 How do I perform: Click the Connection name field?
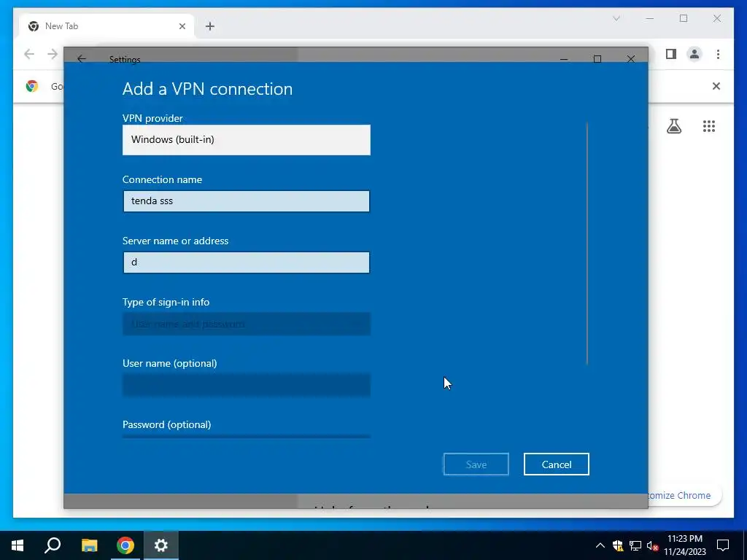pyautogui.click(x=247, y=201)
